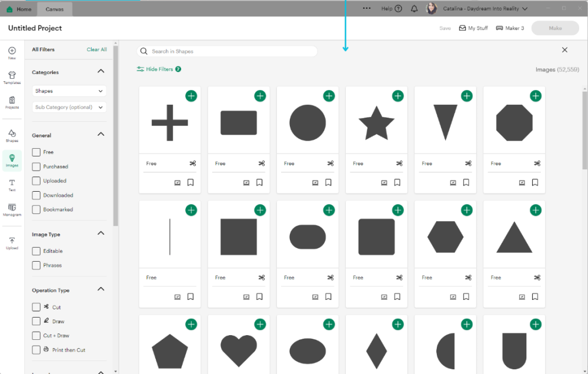Screen dimensions: 588x374
Task: Open the Shapes category dropdown
Action: click(69, 91)
